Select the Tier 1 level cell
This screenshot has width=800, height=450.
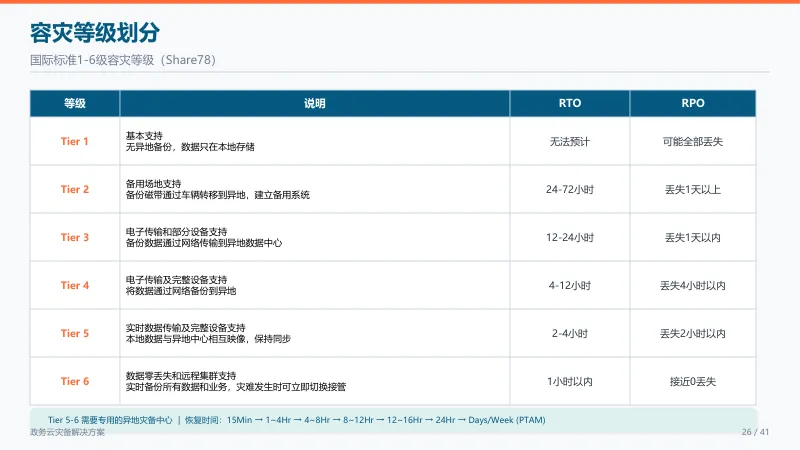pyautogui.click(x=75, y=141)
